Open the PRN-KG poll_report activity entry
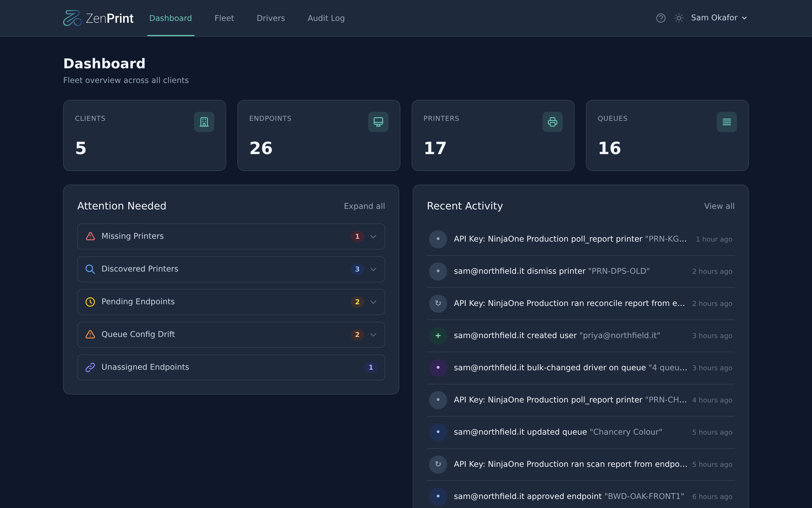The image size is (812, 508). coord(581,239)
